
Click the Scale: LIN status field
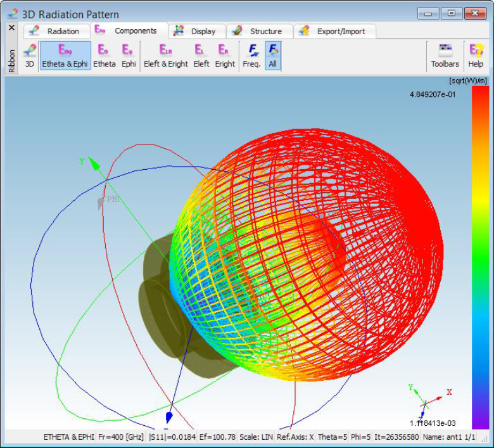[256, 437]
